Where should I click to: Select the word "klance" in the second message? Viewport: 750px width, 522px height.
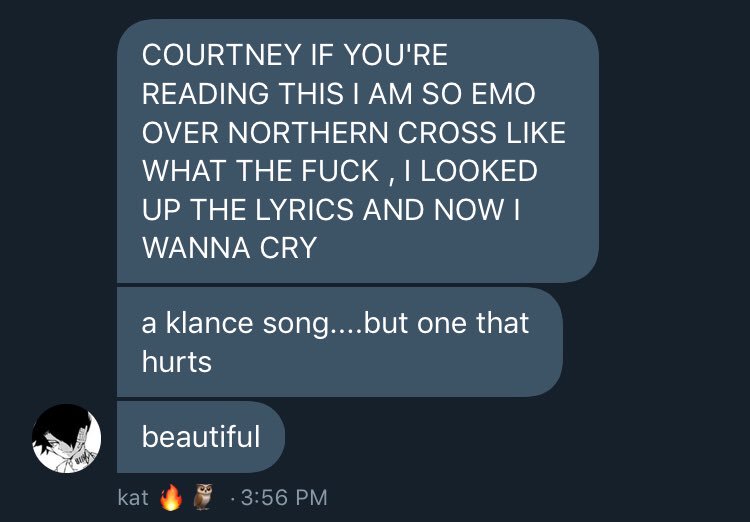tap(210, 323)
